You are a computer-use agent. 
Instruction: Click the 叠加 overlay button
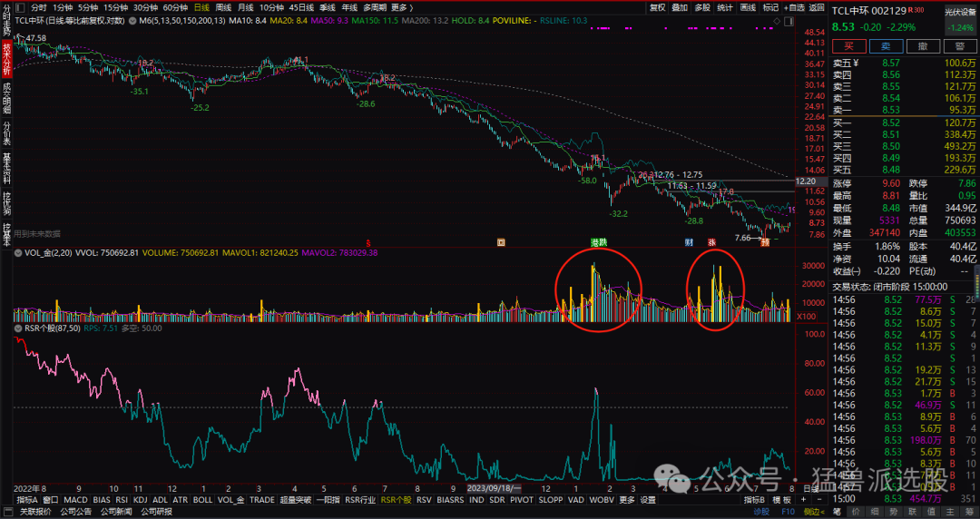point(680,7)
